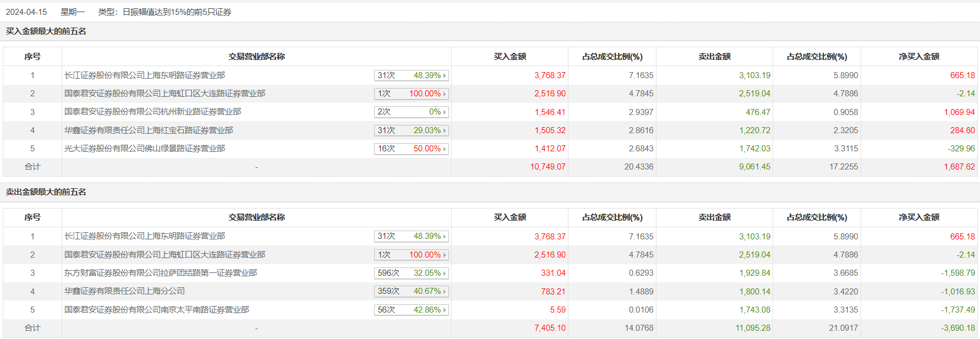Open 国泰君安上海虹口区大连路 link in sell table
Image resolution: width=980 pixels, height=339 pixels.
[x=165, y=255]
